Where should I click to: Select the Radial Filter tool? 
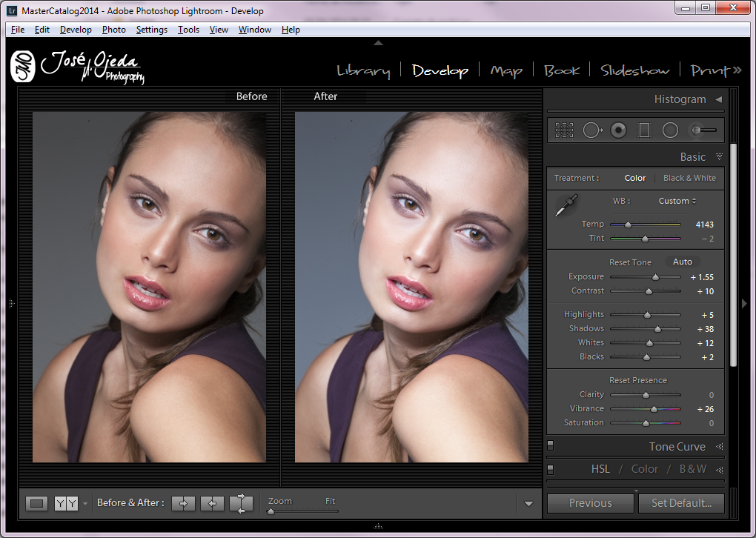click(670, 130)
